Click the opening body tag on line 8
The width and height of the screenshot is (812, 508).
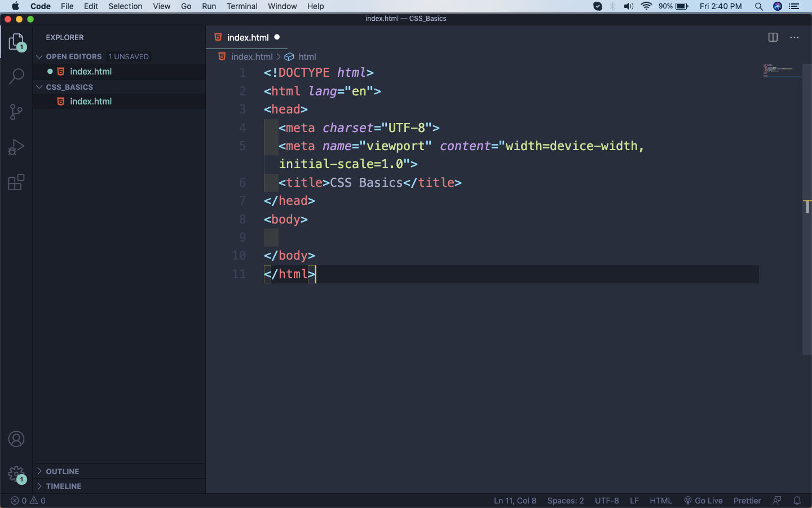click(x=286, y=219)
